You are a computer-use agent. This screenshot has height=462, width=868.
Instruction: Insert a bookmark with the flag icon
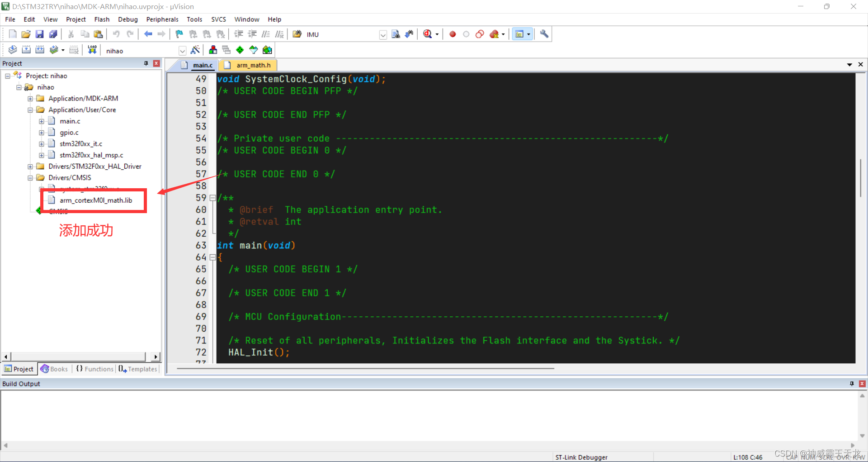click(x=179, y=34)
